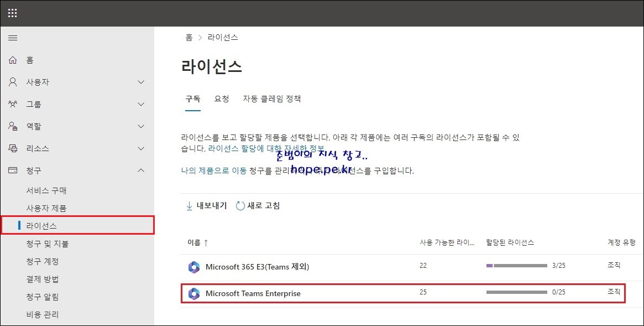Click 조직 in Teams Enterprise row

614,292
